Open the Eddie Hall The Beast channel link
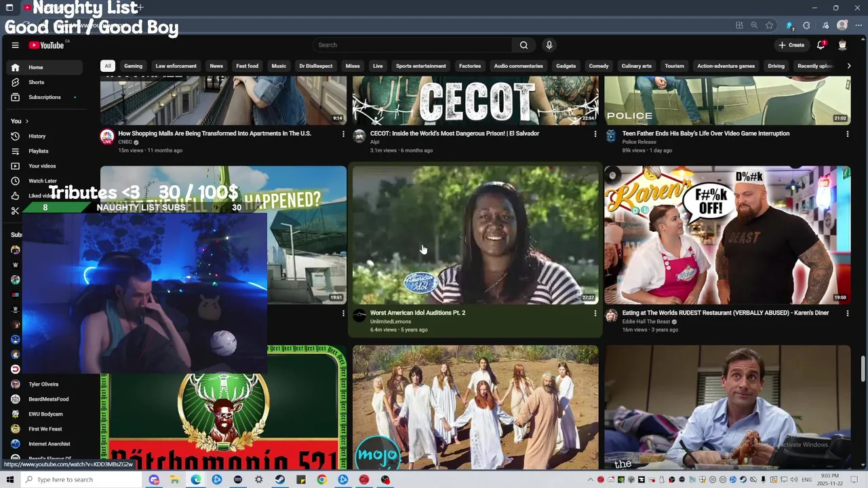 (646, 321)
